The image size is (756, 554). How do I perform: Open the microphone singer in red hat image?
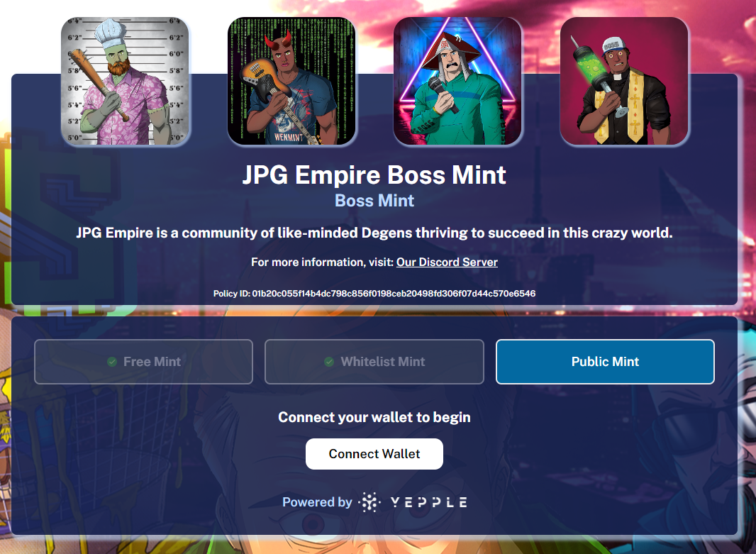[x=457, y=81]
